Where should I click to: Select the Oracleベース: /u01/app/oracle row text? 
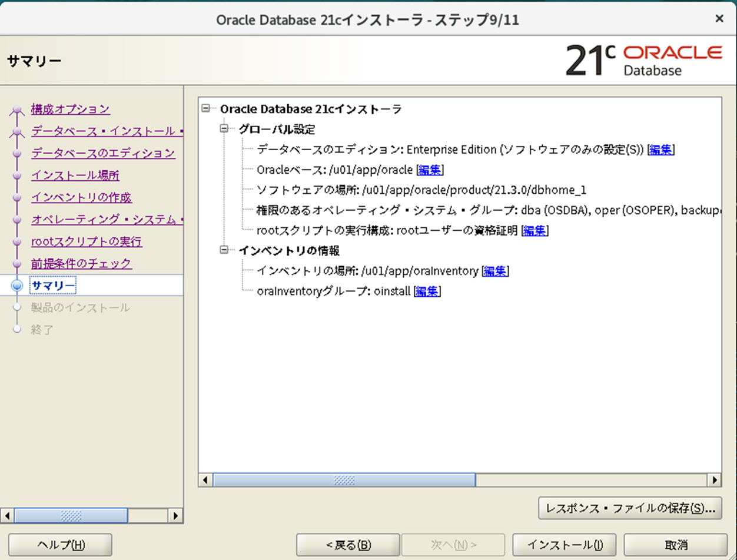click(x=335, y=170)
